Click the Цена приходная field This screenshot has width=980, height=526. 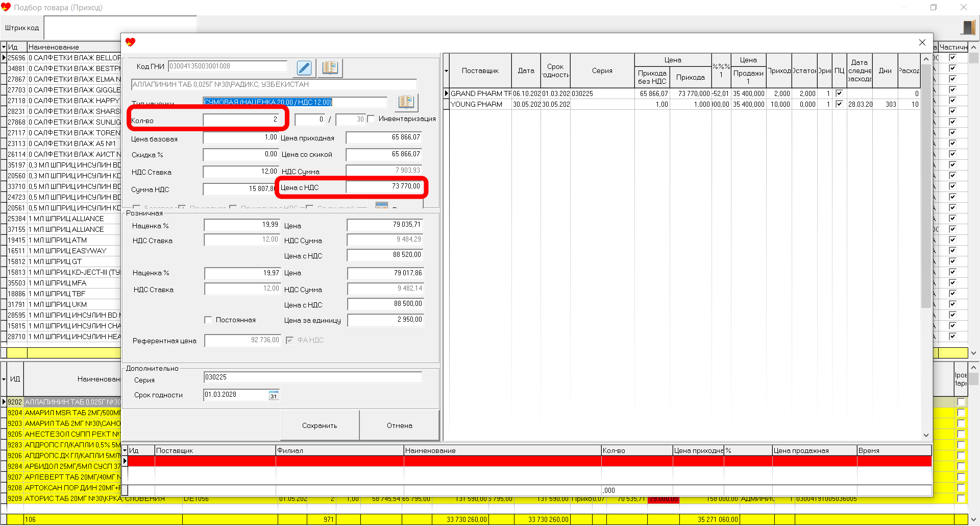tap(384, 137)
